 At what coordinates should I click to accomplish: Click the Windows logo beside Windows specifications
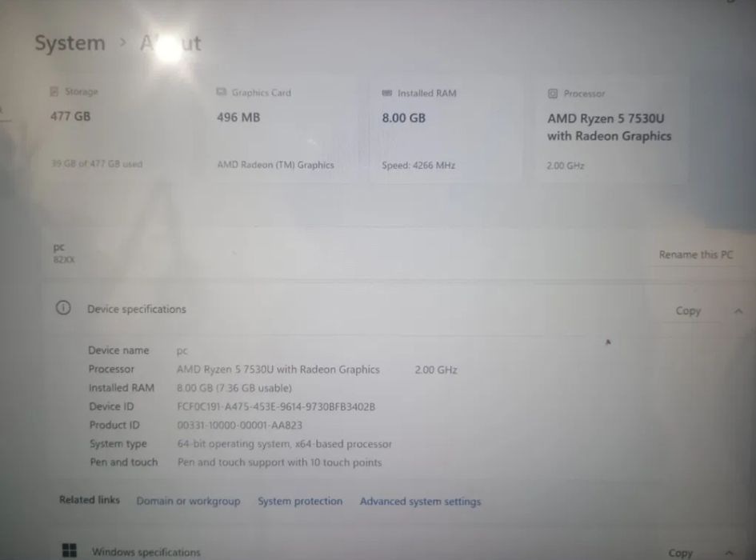click(x=70, y=550)
